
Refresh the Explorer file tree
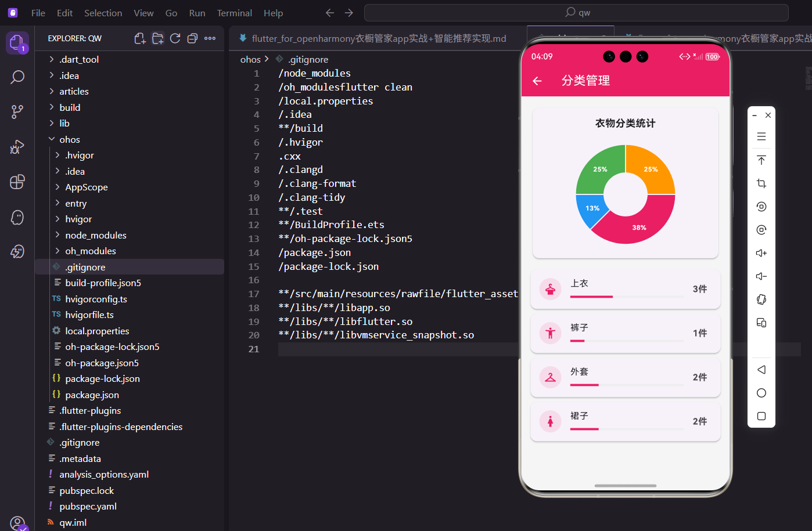tap(175, 38)
